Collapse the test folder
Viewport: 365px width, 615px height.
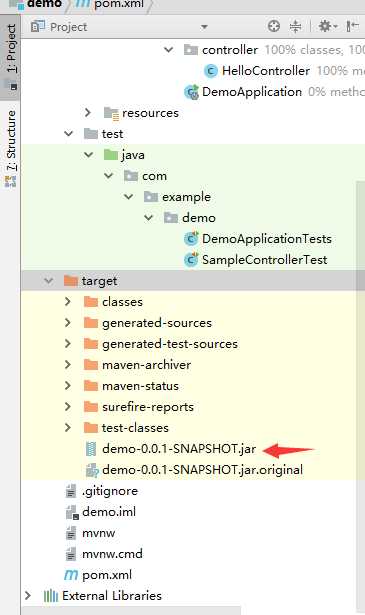coord(69,134)
